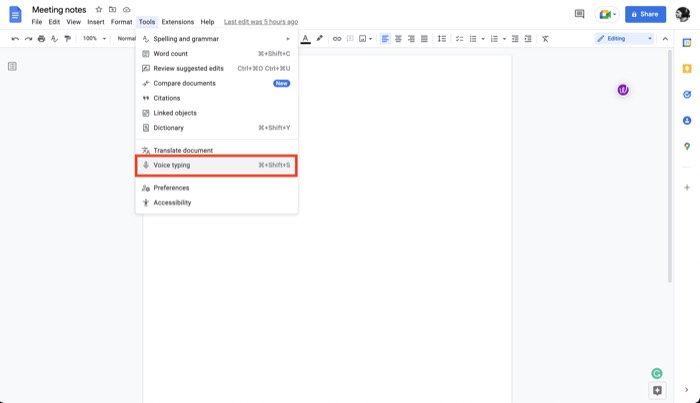
Task: Open the Format menu
Action: click(121, 22)
